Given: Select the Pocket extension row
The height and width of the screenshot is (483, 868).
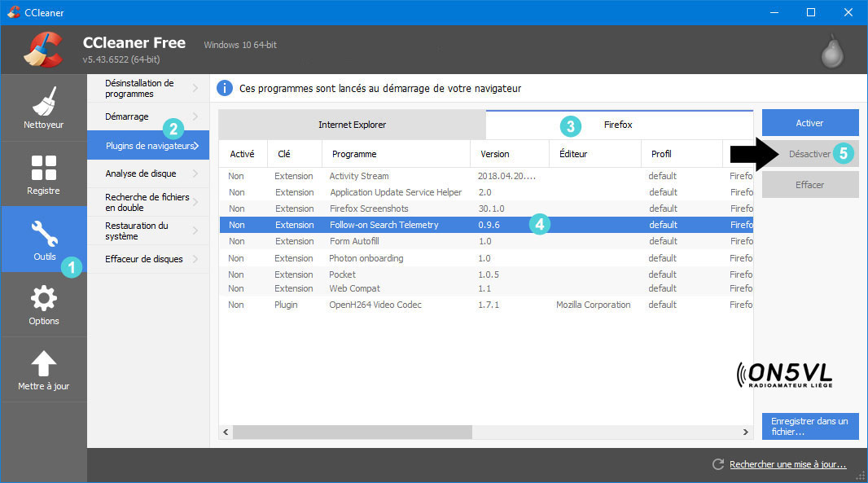Looking at the screenshot, I should [486, 274].
